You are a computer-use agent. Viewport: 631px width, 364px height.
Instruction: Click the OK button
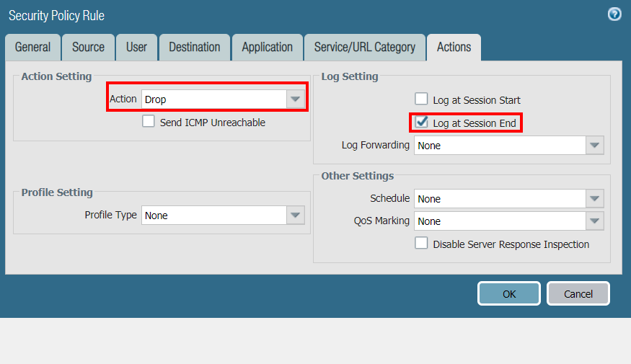(508, 293)
